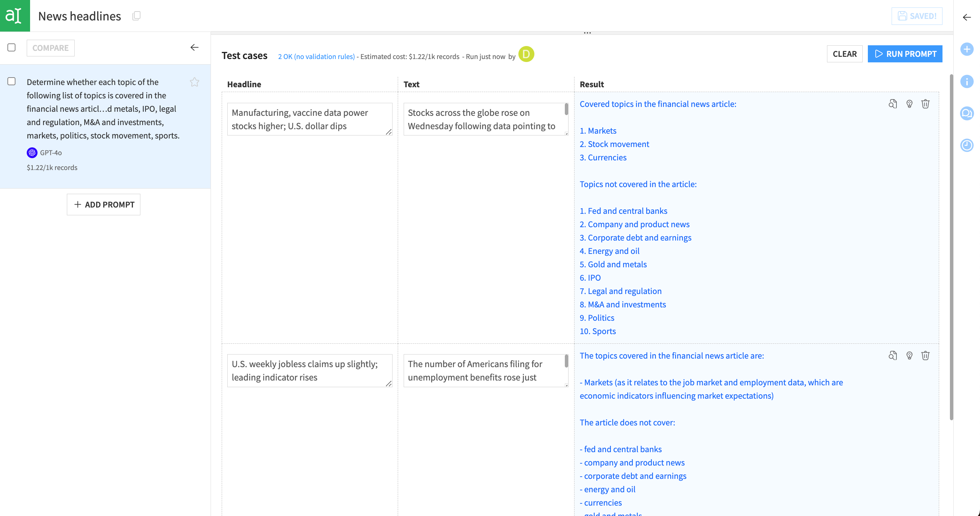980x516 pixels.
Task: Click '10. Sports' in first result
Action: point(598,331)
